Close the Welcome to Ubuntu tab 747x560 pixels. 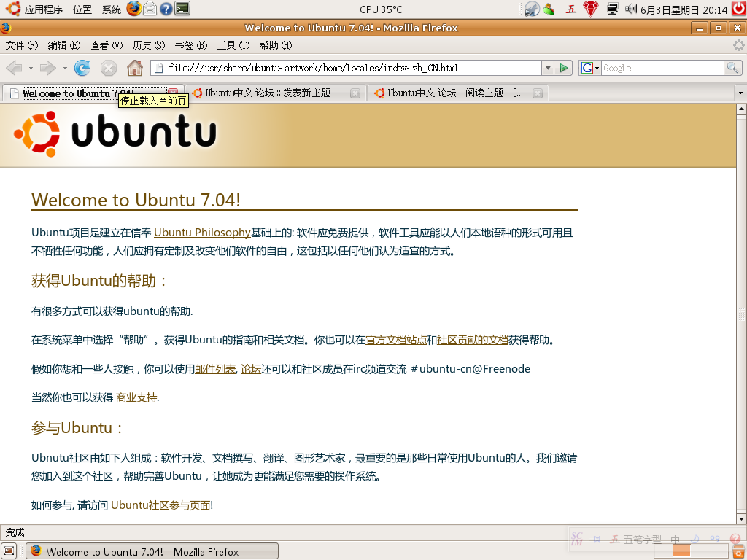[x=174, y=91]
